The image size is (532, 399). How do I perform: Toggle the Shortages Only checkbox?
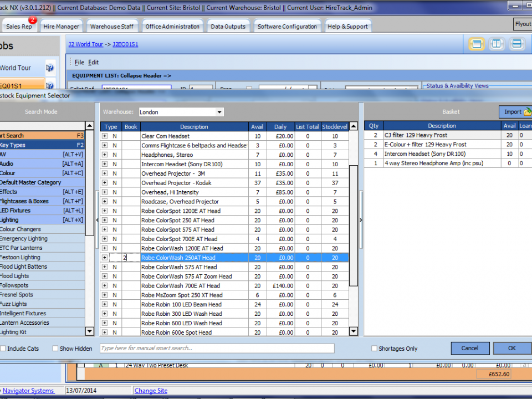pos(374,349)
